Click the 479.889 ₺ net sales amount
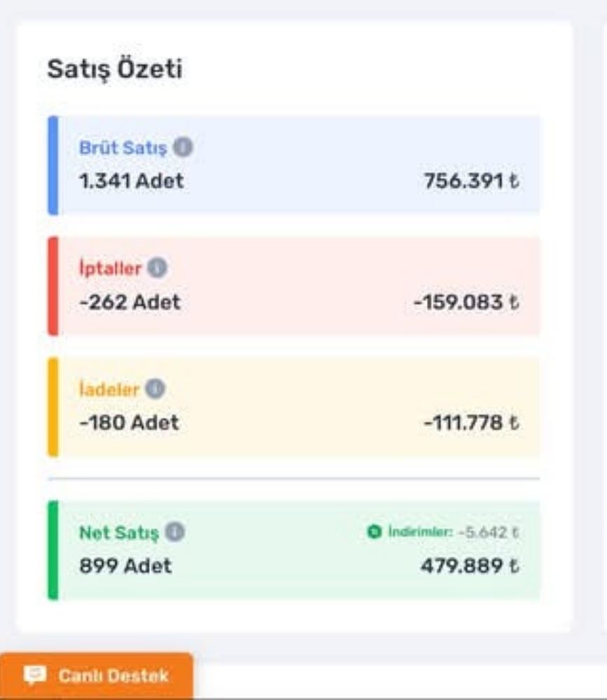Viewport: 607px width, 700px height. (470, 565)
